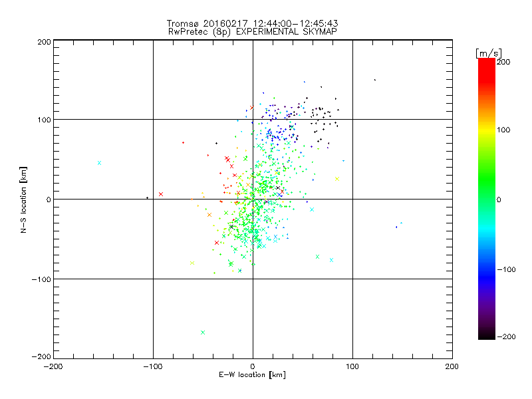Click the red region of the colorbar

[487, 70]
